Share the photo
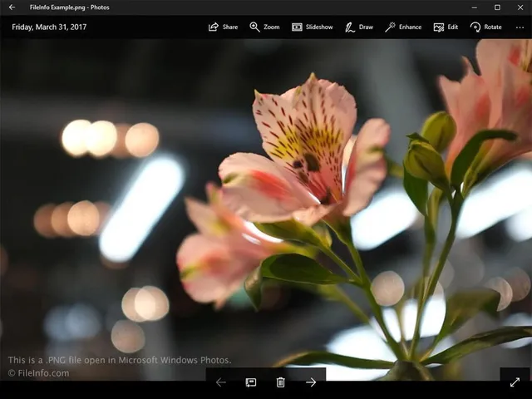 coord(223,27)
